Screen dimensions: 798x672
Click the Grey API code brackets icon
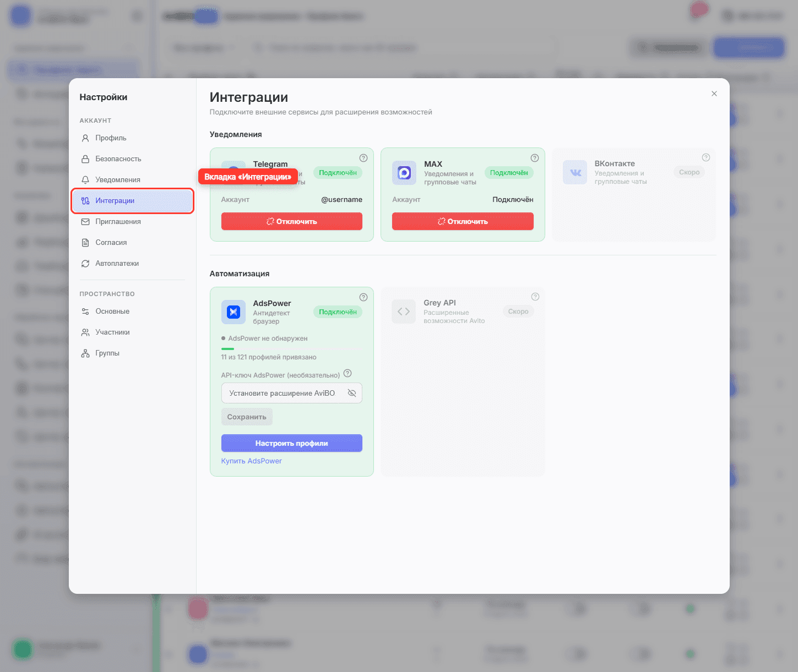[404, 312]
